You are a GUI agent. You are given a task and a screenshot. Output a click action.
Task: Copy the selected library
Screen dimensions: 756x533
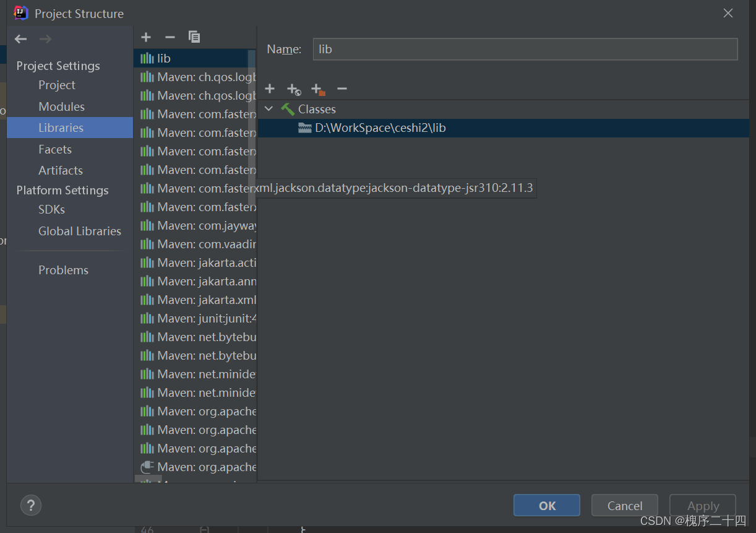pyautogui.click(x=194, y=37)
